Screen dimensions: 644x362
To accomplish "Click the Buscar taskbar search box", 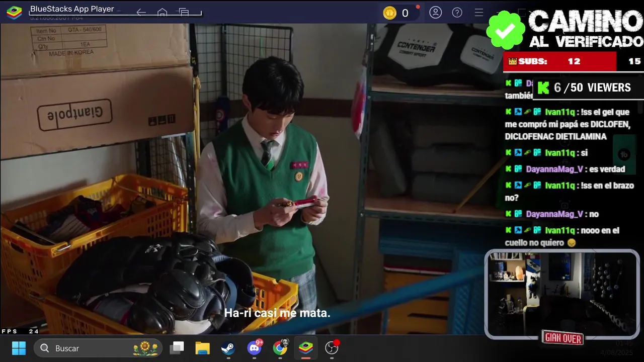I will 98,348.
